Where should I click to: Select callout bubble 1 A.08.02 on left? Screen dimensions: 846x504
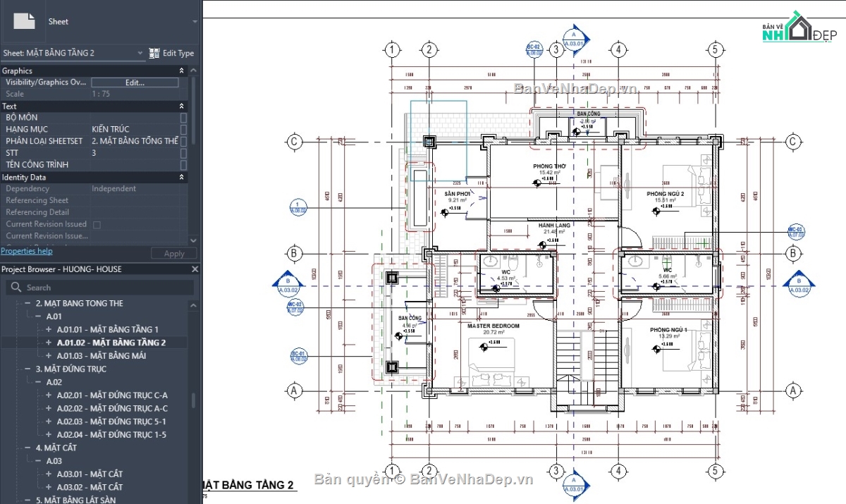click(298, 207)
